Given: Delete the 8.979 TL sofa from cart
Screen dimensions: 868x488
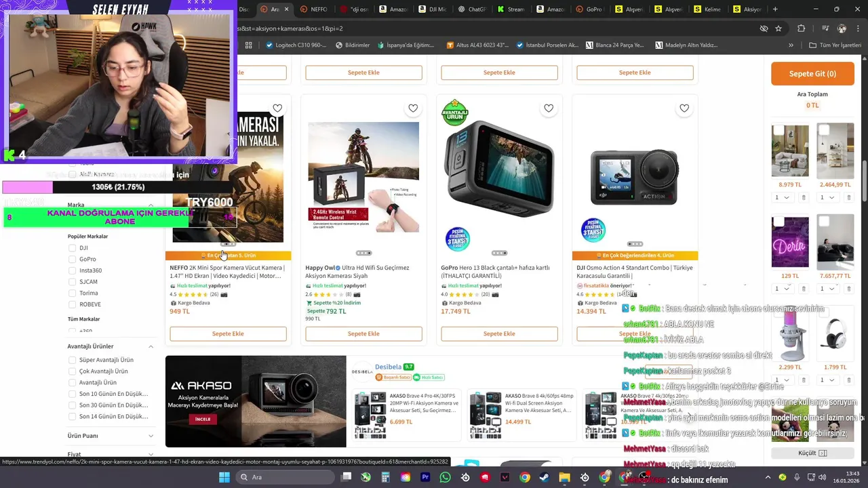Looking at the screenshot, I should coord(804,198).
